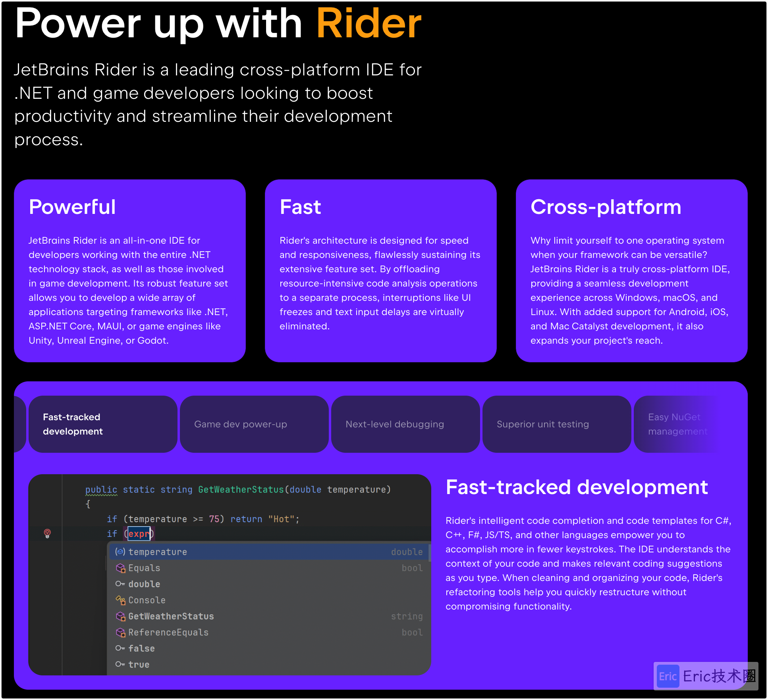This screenshot has width=768, height=700.
Task: Click the code editor screenshot thumbnail
Action: pyautogui.click(x=230, y=575)
